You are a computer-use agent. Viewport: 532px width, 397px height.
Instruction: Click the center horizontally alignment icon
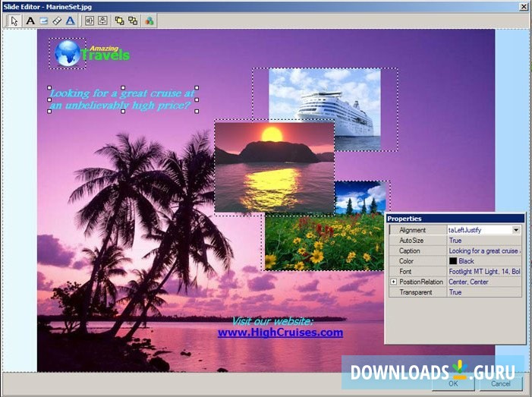(90, 21)
